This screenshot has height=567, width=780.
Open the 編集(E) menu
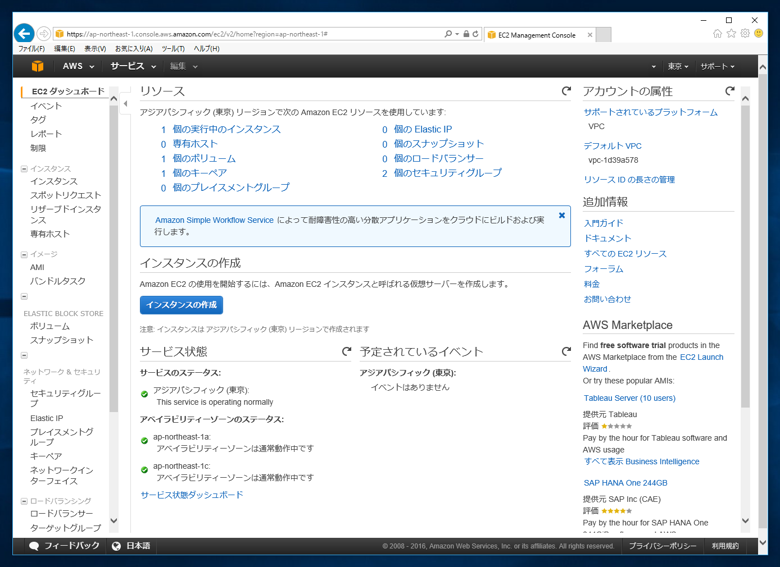[65, 49]
